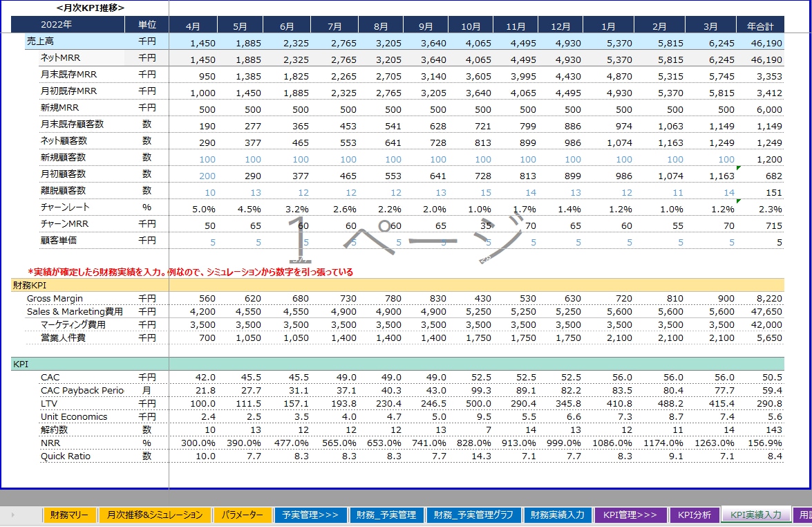Click the 離脱顧客数 row label
The width and height of the screenshot is (812, 527).
coord(63,190)
